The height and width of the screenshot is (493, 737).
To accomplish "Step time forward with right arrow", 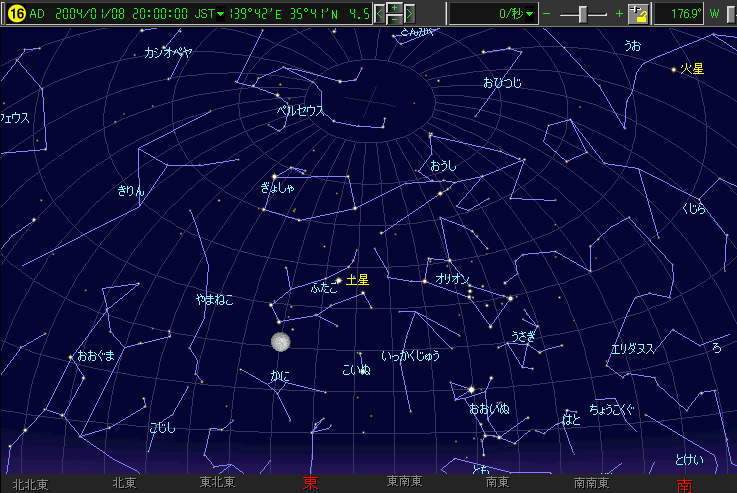I will point(410,14).
